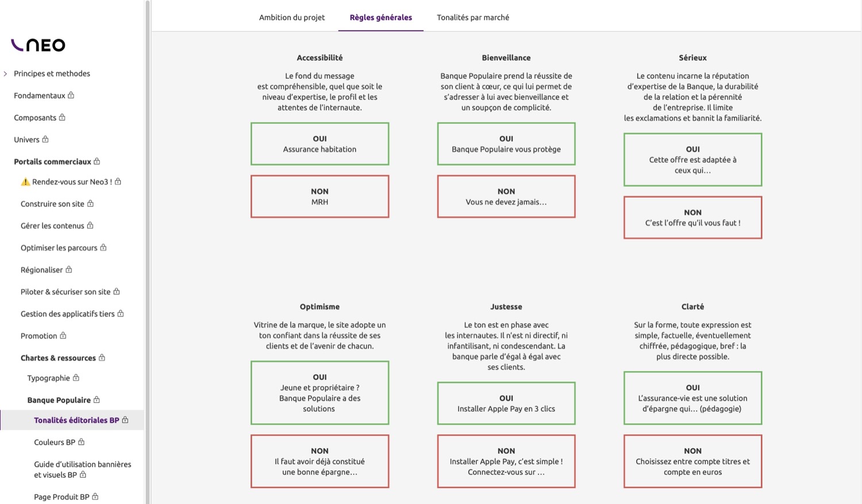Image resolution: width=862 pixels, height=504 pixels.
Task: Open Construire son site page
Action: [x=52, y=204]
